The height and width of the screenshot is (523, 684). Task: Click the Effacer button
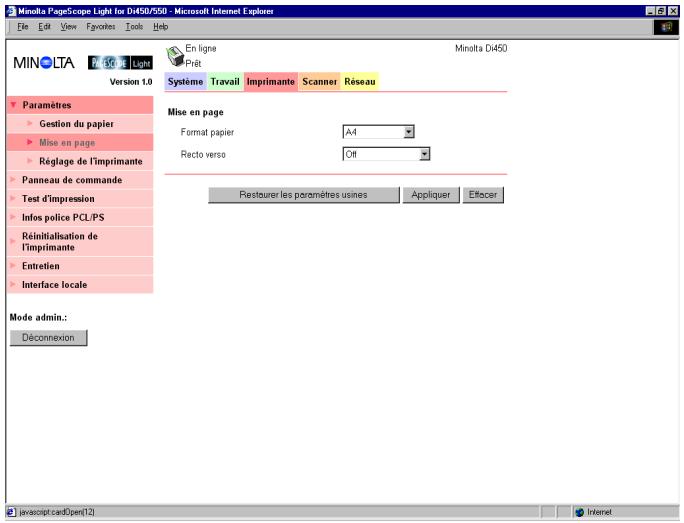pyautogui.click(x=483, y=195)
